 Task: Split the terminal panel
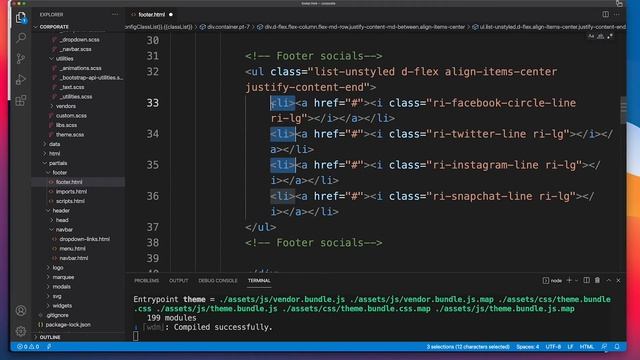click(587, 280)
